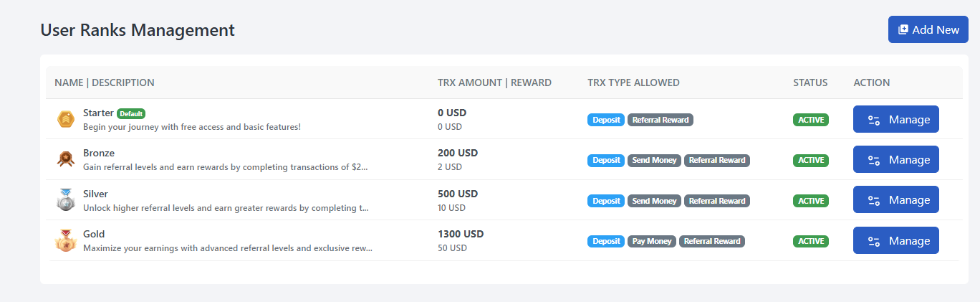Click the Gold rank medal icon
The height and width of the screenshot is (302, 980).
pos(66,240)
